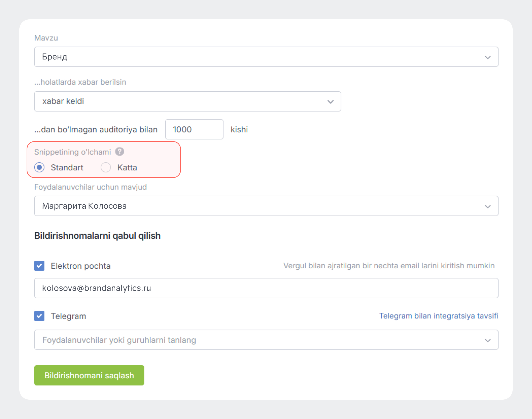The width and height of the screenshot is (532, 419).
Task: Click the snippet size help question icon
Action: tap(119, 152)
